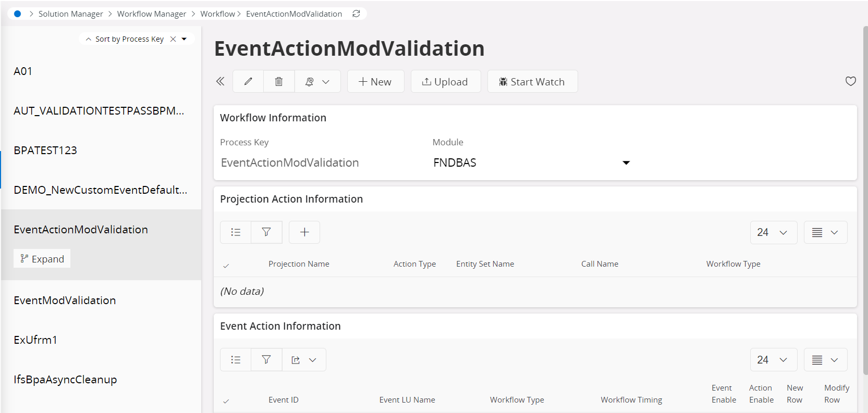
Task: Go to Workflow Manager in the breadcrumb
Action: tap(151, 14)
